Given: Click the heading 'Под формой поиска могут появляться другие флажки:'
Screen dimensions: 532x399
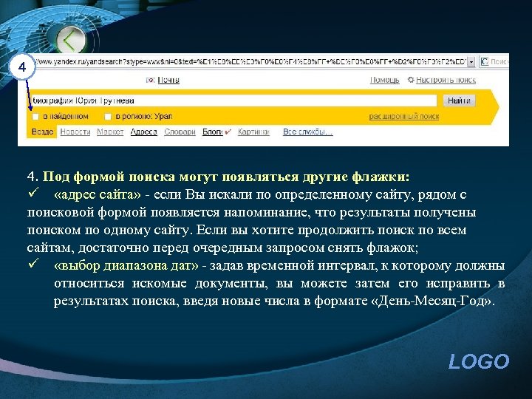Looking at the screenshot, I should [226, 177].
